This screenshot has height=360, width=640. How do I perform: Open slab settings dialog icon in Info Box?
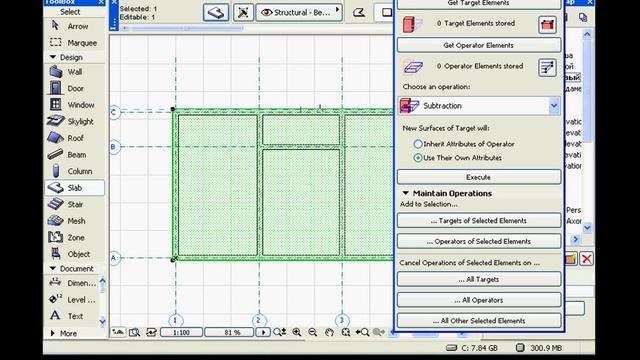pos(216,13)
